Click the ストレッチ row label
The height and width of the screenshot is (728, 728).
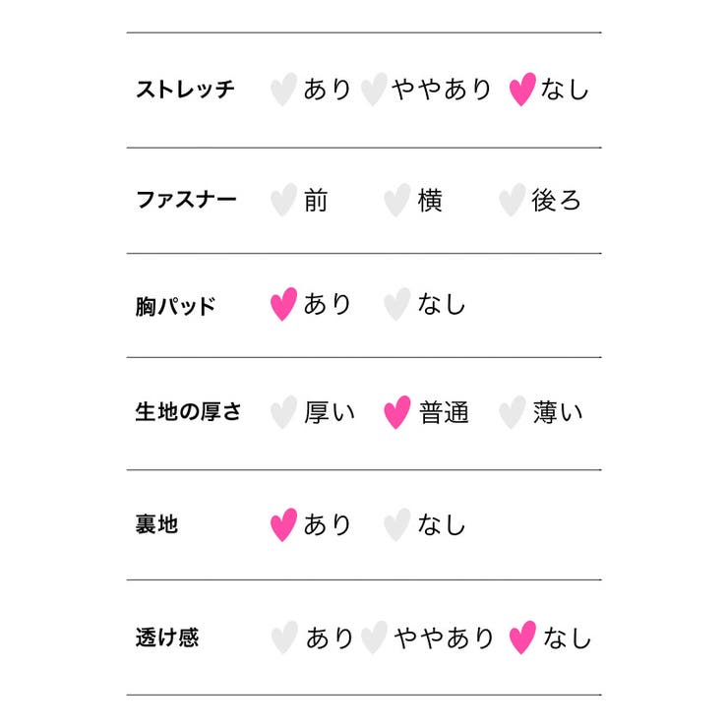pos(185,90)
